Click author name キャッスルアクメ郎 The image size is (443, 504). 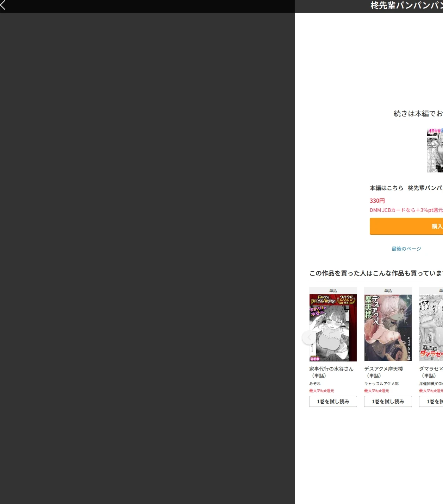(381, 384)
